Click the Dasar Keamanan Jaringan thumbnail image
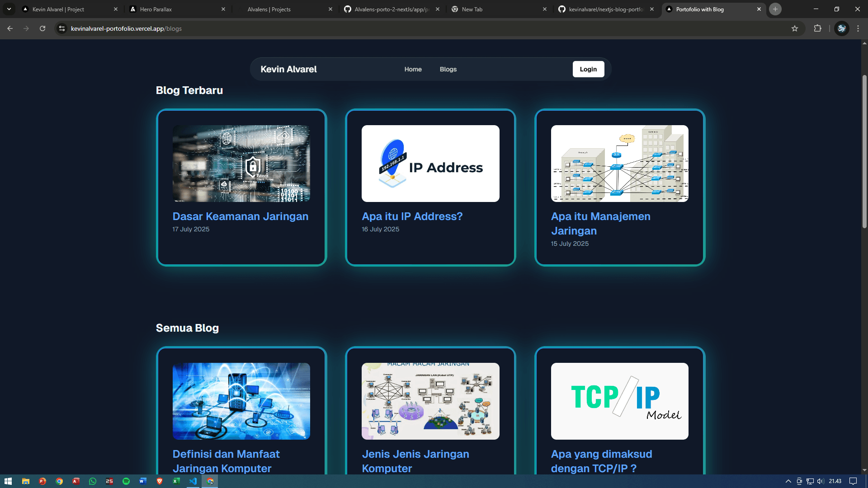The width and height of the screenshot is (868, 488). (x=241, y=163)
